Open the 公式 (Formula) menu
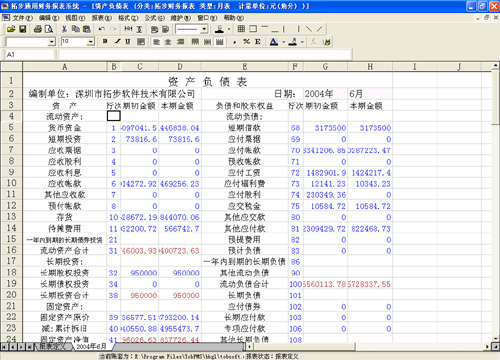The width and height of the screenshot is (500, 360). (155, 18)
